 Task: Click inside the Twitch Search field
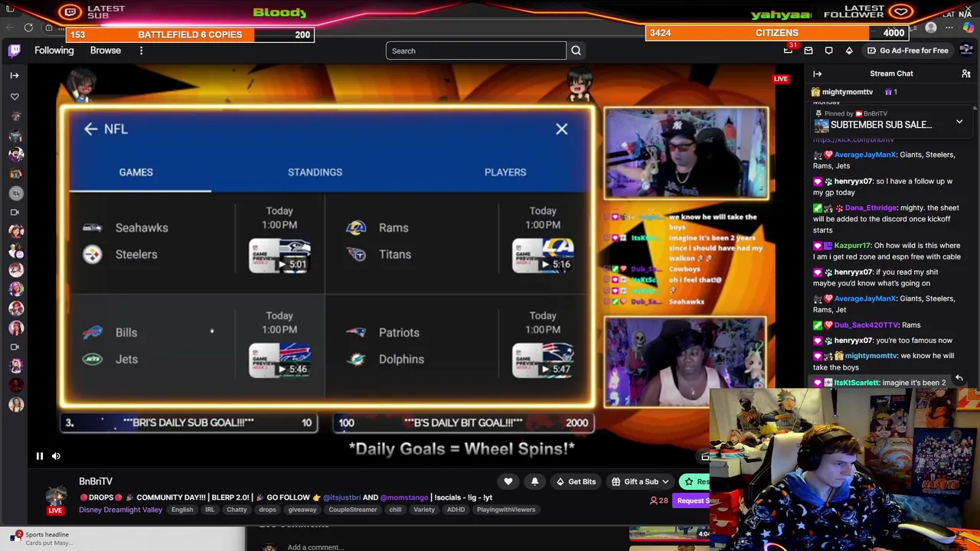[475, 51]
